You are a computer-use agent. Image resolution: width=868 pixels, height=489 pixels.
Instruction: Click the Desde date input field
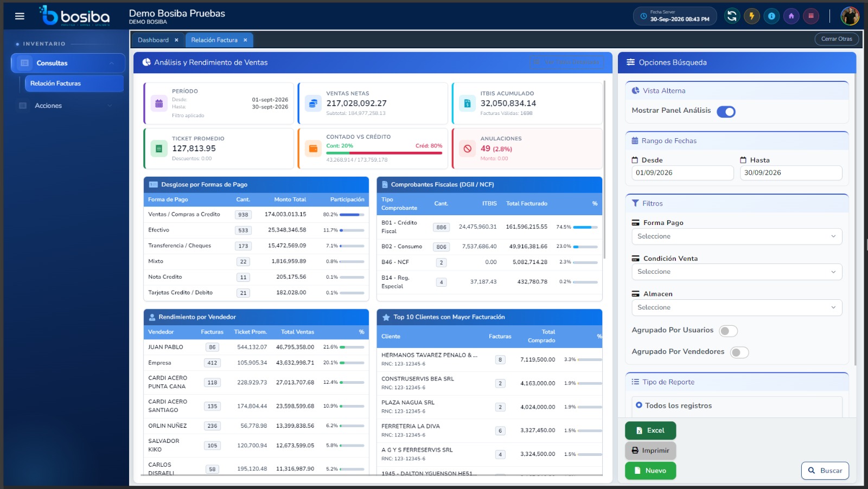pos(682,173)
